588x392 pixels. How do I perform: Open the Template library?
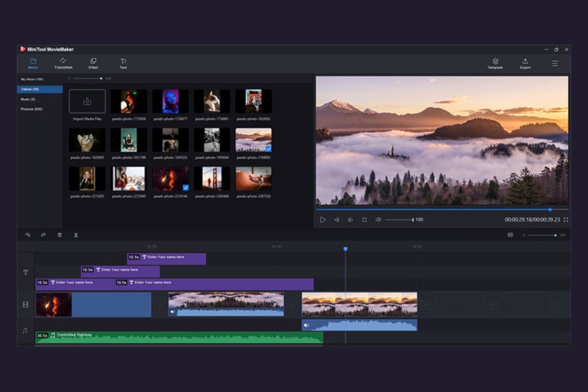pos(495,63)
